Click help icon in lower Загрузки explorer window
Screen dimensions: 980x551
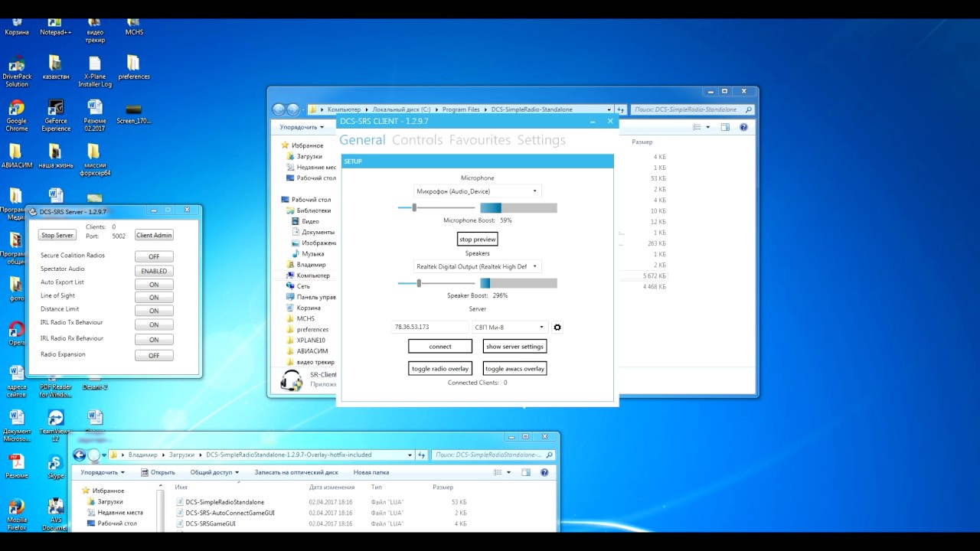pyautogui.click(x=544, y=473)
